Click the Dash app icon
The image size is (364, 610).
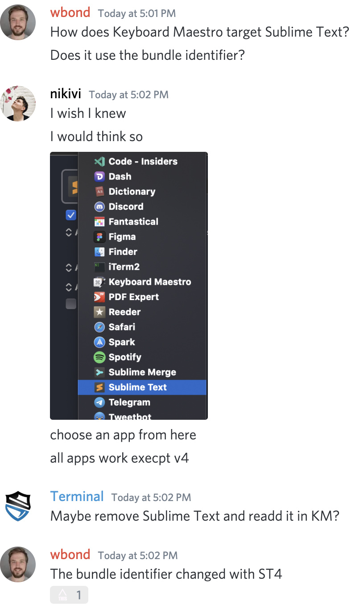pos(99,176)
